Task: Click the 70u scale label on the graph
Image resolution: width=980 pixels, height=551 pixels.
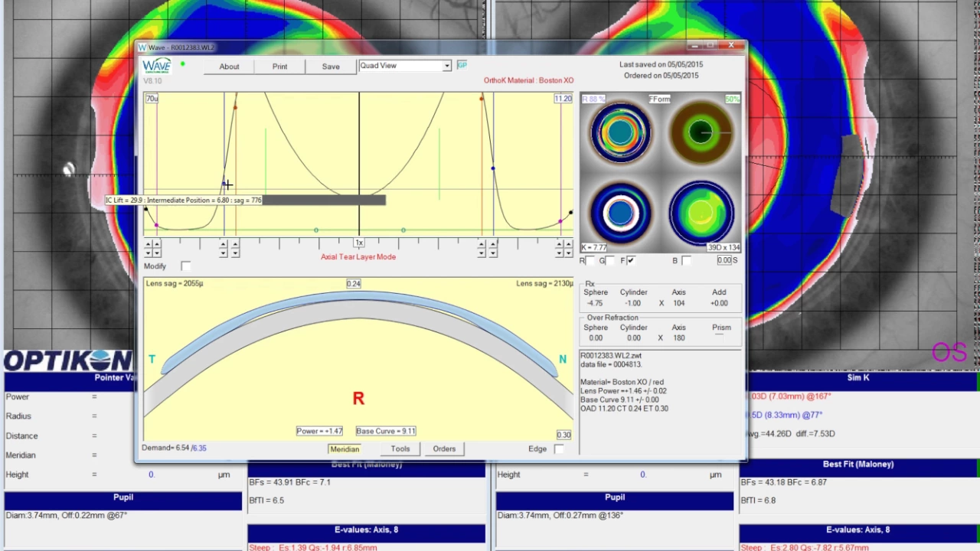Action: pos(152,99)
